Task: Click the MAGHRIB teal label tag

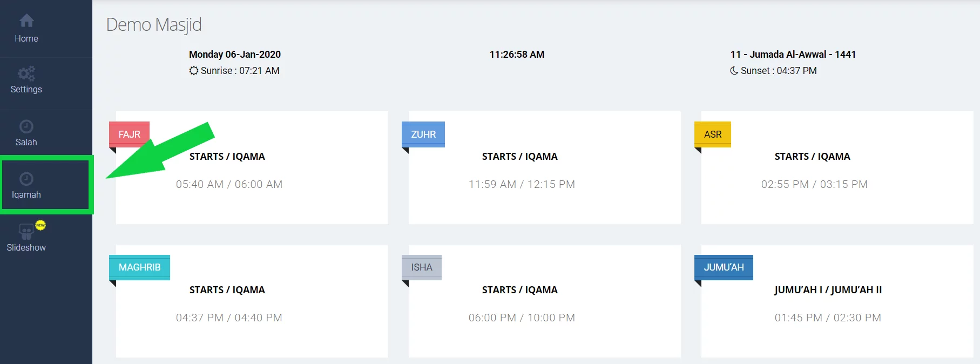Action: pos(139,267)
